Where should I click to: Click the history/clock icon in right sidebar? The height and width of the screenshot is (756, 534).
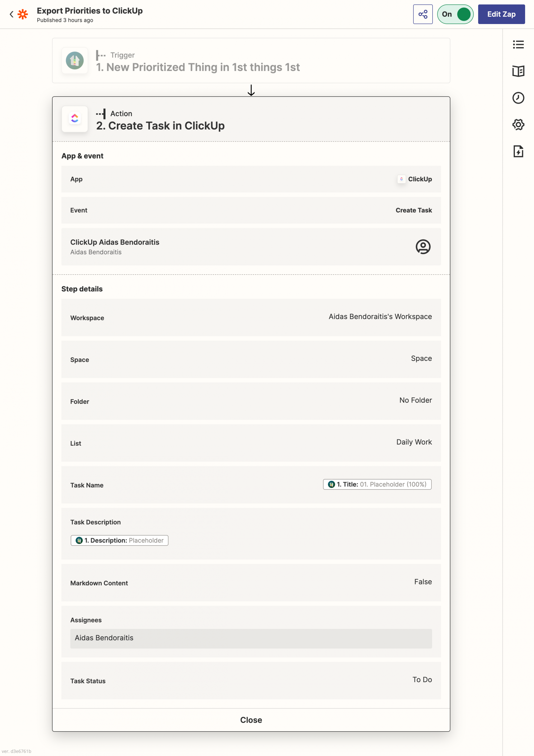click(518, 97)
